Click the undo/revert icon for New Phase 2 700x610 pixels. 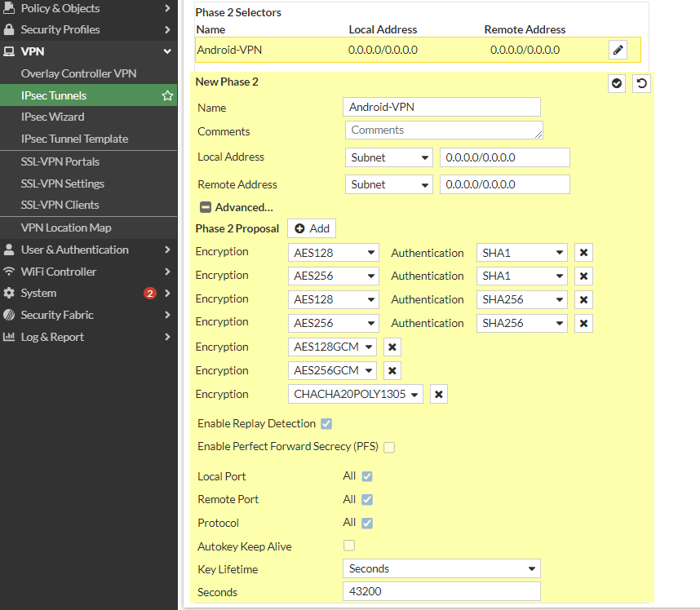pos(641,83)
